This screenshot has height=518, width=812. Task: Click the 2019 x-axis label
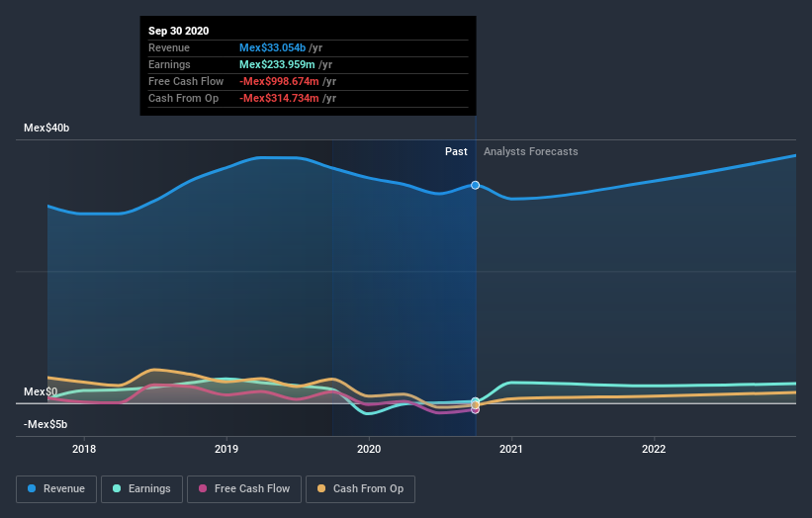coord(226,449)
